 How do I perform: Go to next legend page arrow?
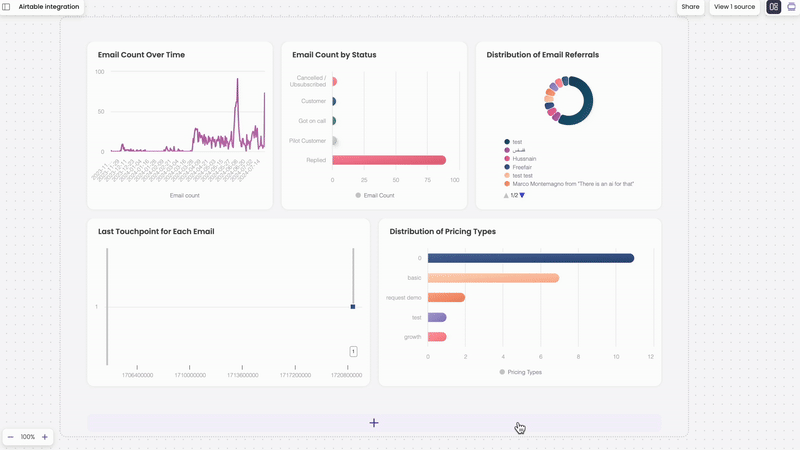click(522, 195)
